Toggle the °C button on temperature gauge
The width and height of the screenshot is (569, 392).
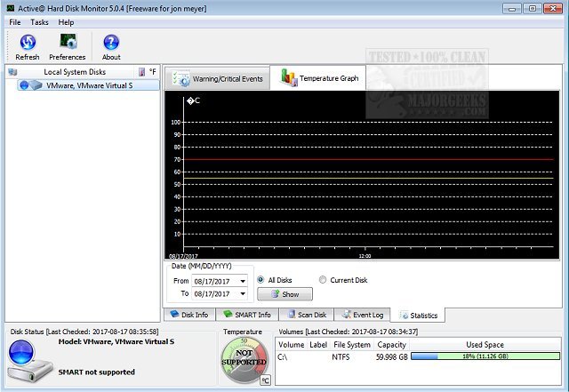pyautogui.click(x=265, y=380)
